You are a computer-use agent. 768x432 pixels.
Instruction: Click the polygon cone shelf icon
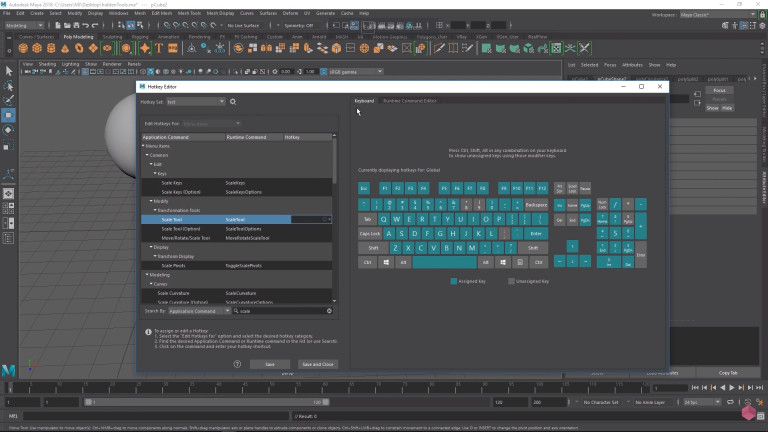(65, 48)
